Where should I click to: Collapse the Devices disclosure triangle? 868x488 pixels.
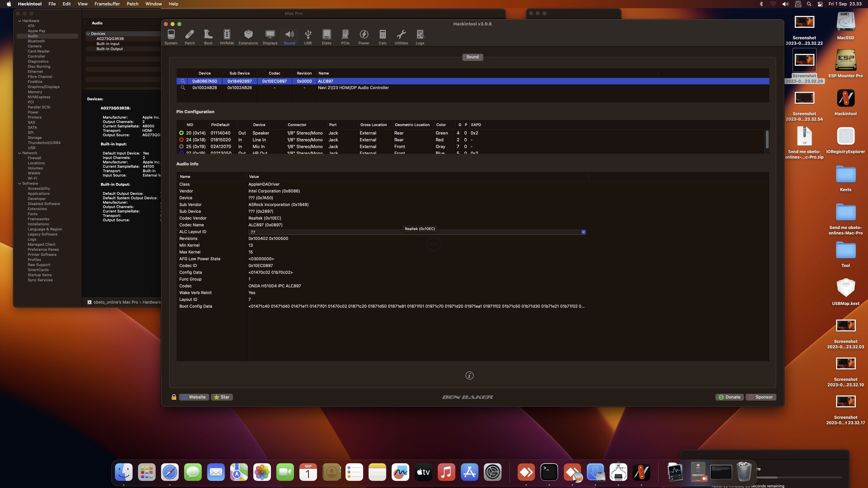88,34
